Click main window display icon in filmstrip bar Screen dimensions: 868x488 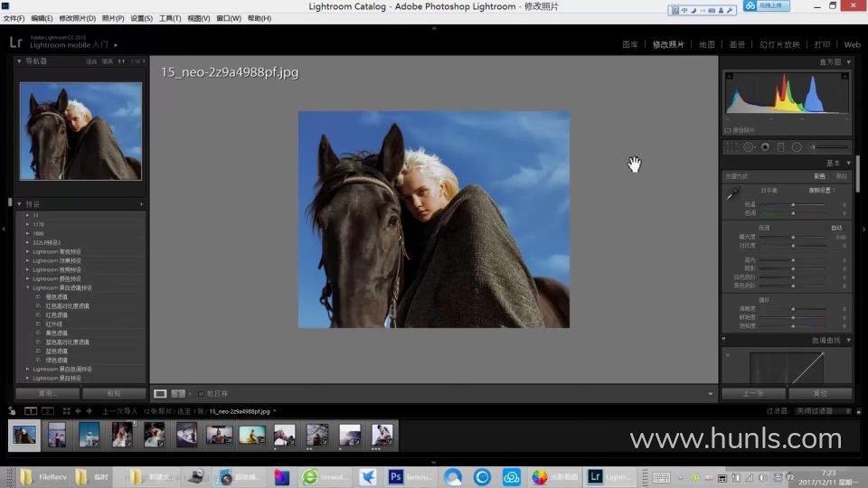click(31, 411)
